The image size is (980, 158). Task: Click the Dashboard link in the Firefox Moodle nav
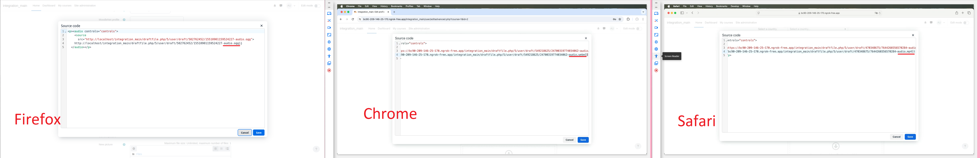[x=49, y=6]
